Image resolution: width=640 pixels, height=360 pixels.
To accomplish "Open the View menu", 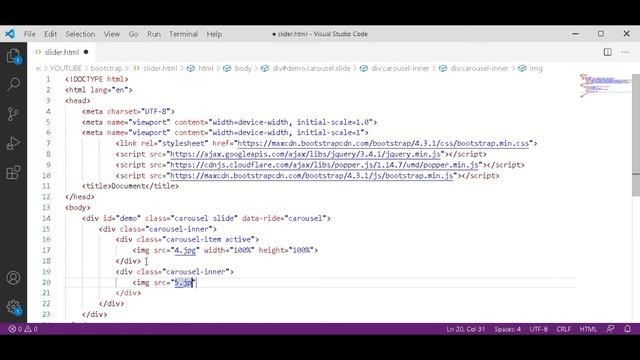I will (111, 34).
